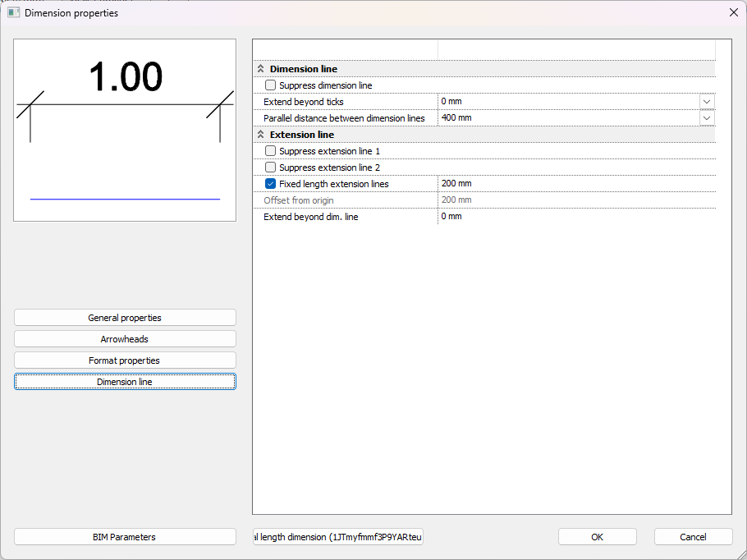Uncheck Fixed length extension lines
Image resolution: width=747 pixels, height=560 pixels.
click(x=271, y=184)
